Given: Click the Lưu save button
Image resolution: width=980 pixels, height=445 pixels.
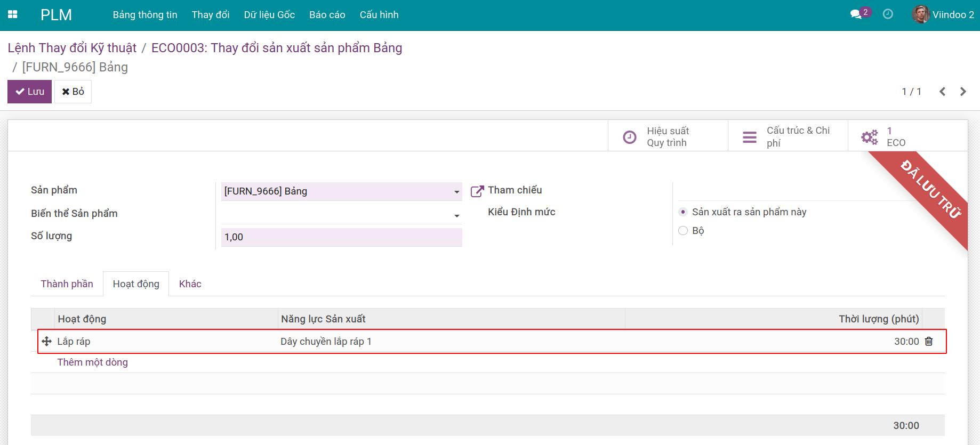Looking at the screenshot, I should tap(29, 92).
